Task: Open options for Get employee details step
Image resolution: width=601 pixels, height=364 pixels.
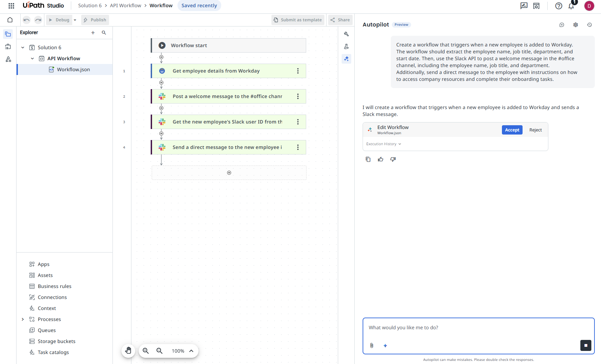Action: click(298, 71)
